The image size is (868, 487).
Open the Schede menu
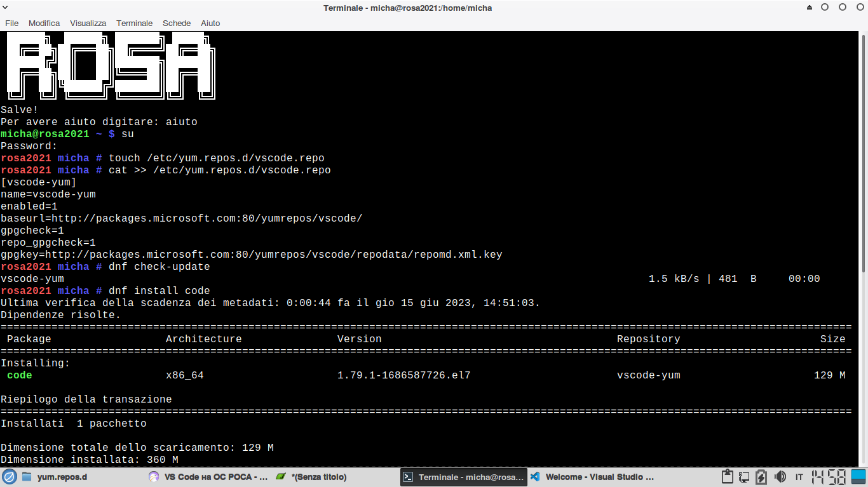click(x=177, y=23)
